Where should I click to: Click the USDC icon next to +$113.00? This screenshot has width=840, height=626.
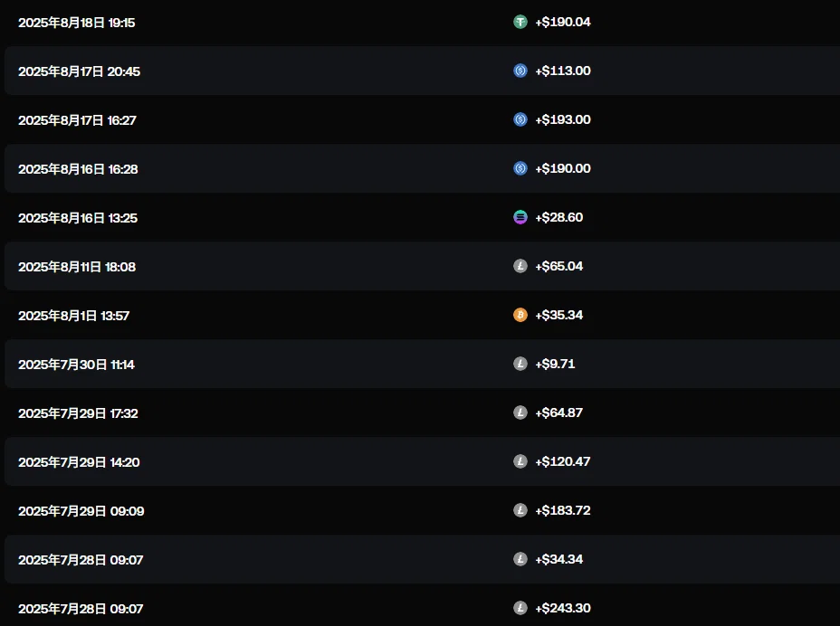pyautogui.click(x=520, y=71)
